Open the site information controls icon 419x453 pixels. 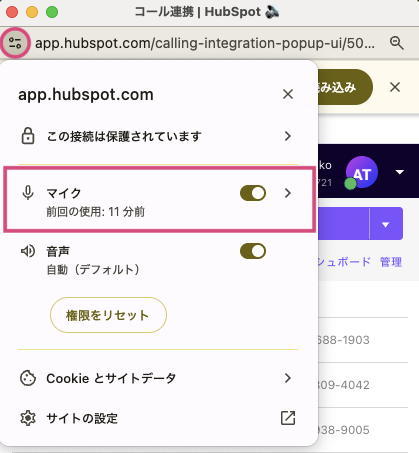tap(15, 43)
